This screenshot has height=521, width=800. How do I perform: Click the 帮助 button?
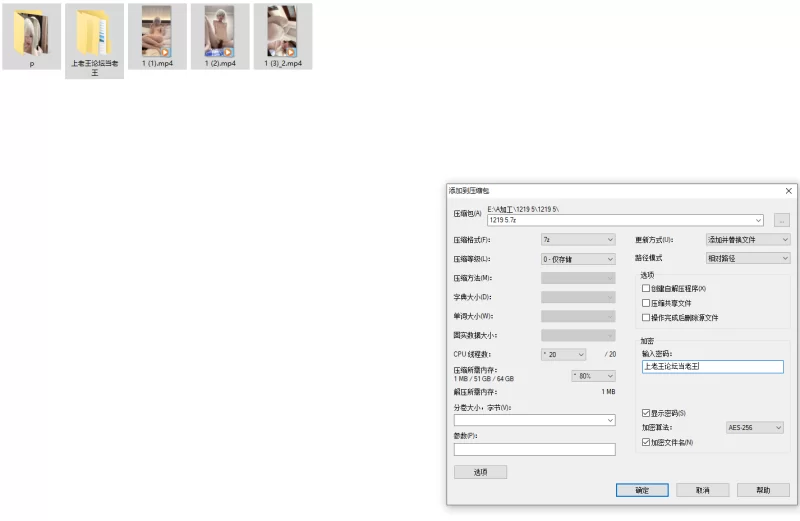[763, 490]
